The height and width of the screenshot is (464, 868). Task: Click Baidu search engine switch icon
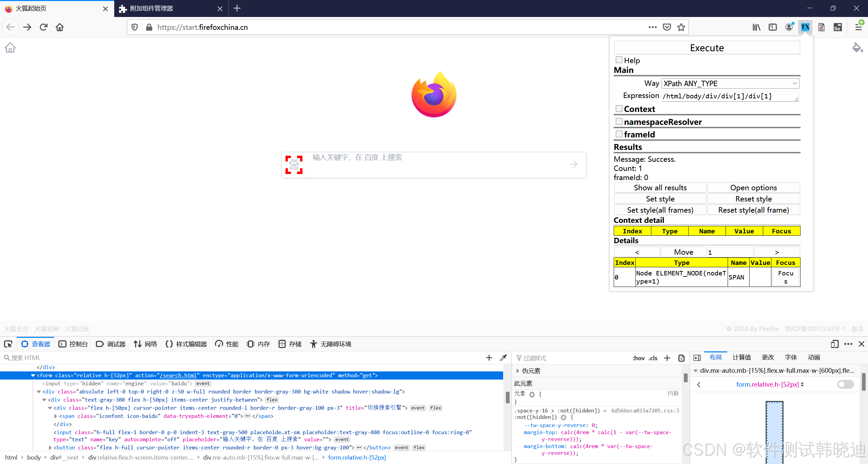(294, 165)
